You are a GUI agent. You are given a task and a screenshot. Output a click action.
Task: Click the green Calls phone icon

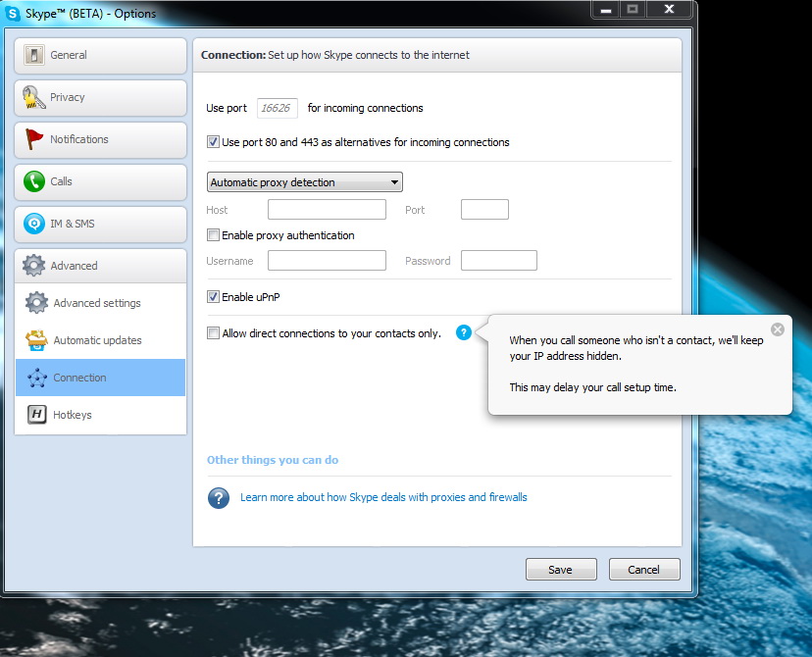click(x=34, y=181)
